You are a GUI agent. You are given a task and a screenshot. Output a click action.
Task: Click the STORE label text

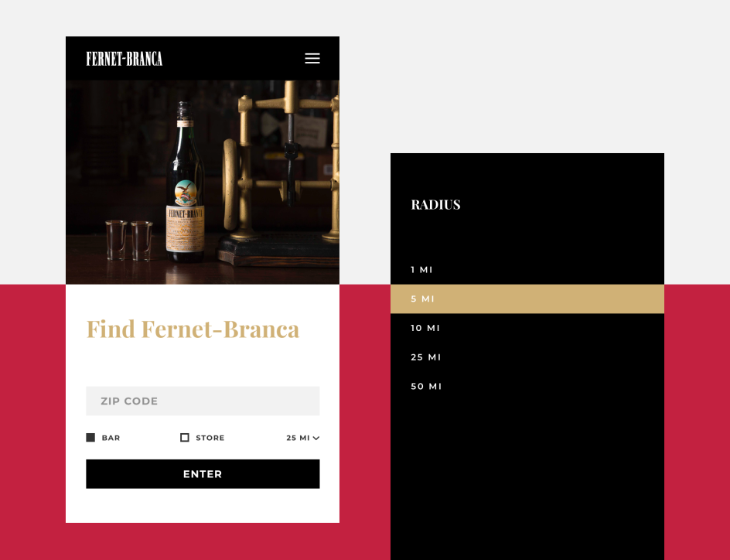coord(210,438)
